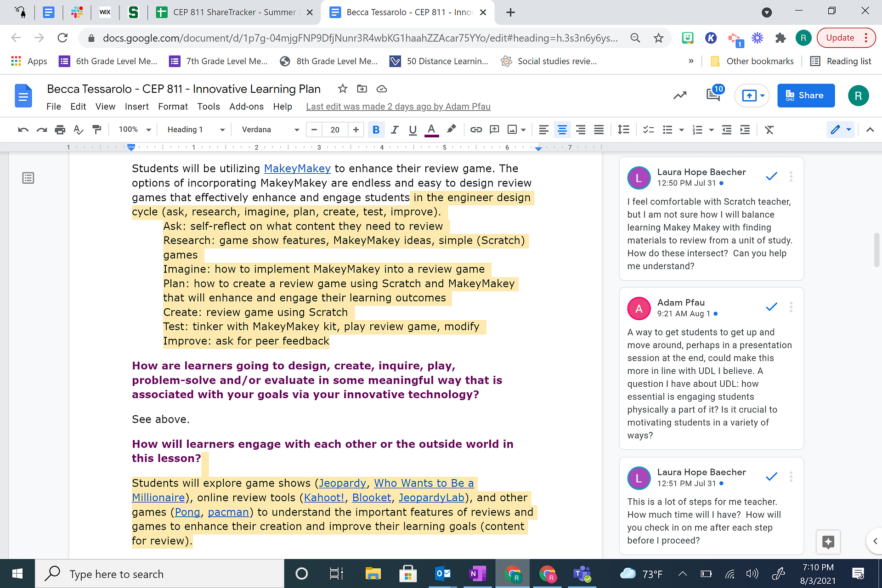Viewport: 882px width, 588px height.
Task: Expand numbered list options
Action: click(712, 130)
